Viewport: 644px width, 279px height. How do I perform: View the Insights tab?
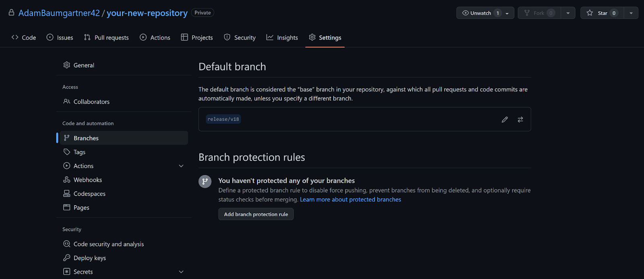click(x=282, y=37)
